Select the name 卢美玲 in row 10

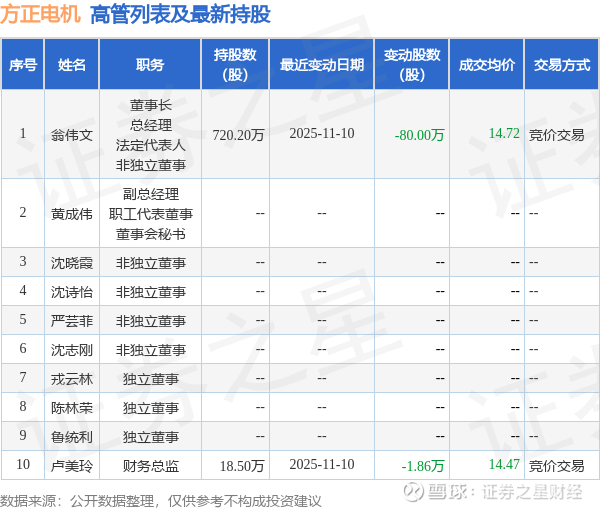pos(72,465)
